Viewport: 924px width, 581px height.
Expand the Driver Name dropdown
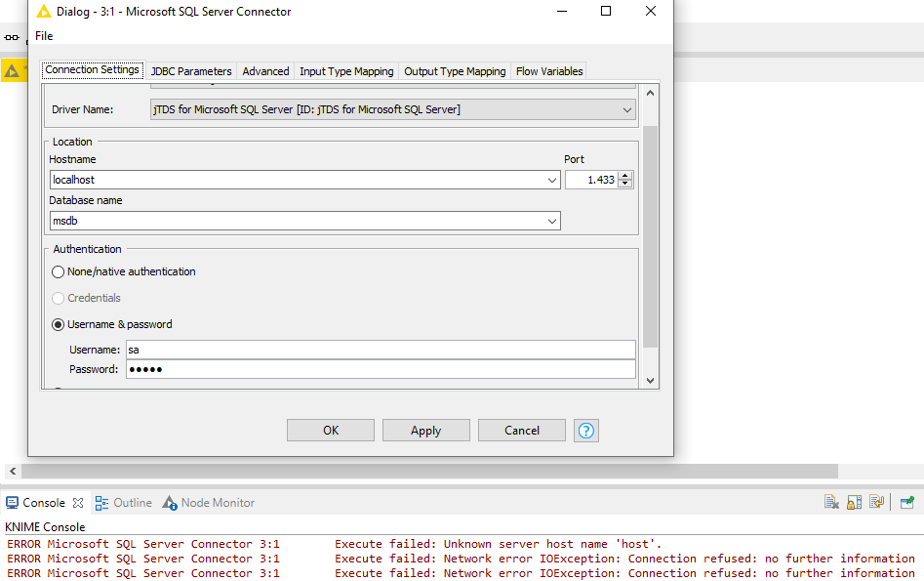627,110
